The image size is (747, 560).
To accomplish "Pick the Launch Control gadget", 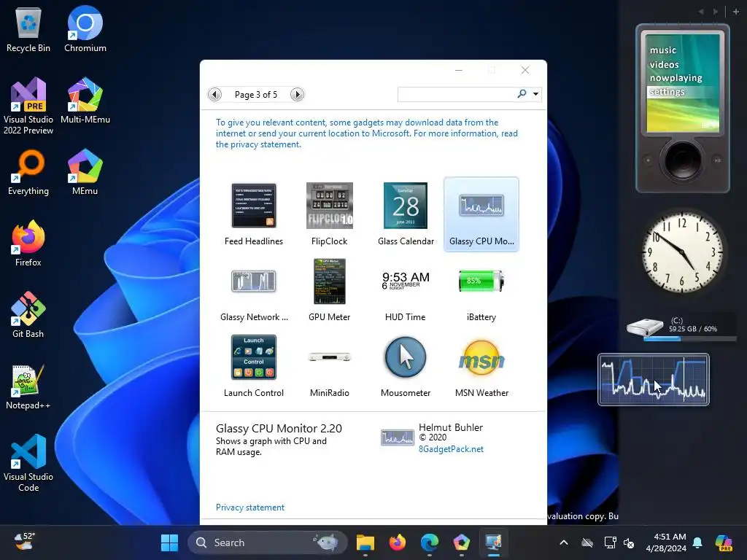I will [x=253, y=366].
